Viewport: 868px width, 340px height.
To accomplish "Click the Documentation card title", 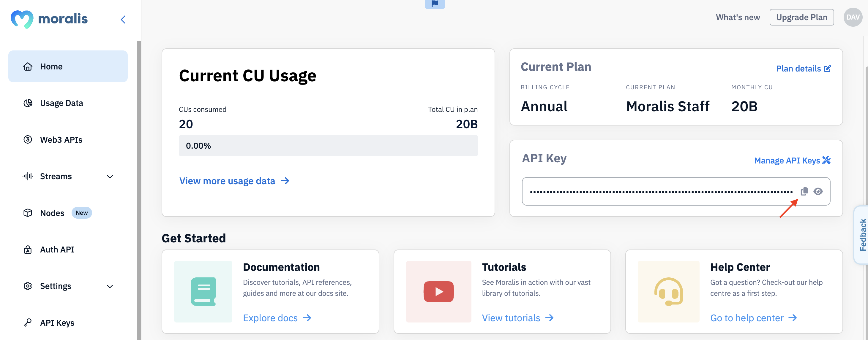I will tap(281, 267).
